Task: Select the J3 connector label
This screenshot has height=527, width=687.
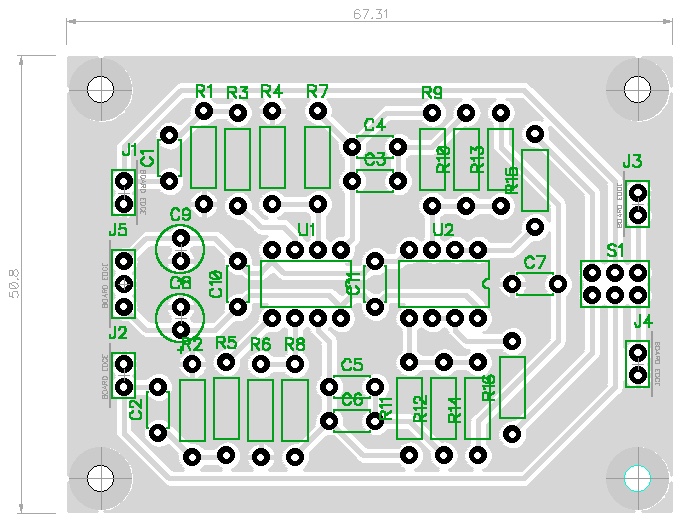Action: tap(632, 162)
